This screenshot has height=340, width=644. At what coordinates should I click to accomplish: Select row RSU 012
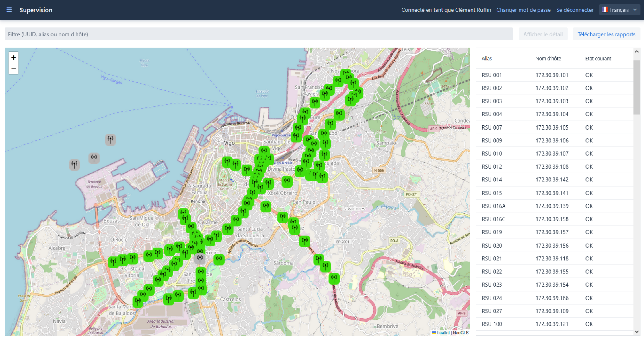554,167
